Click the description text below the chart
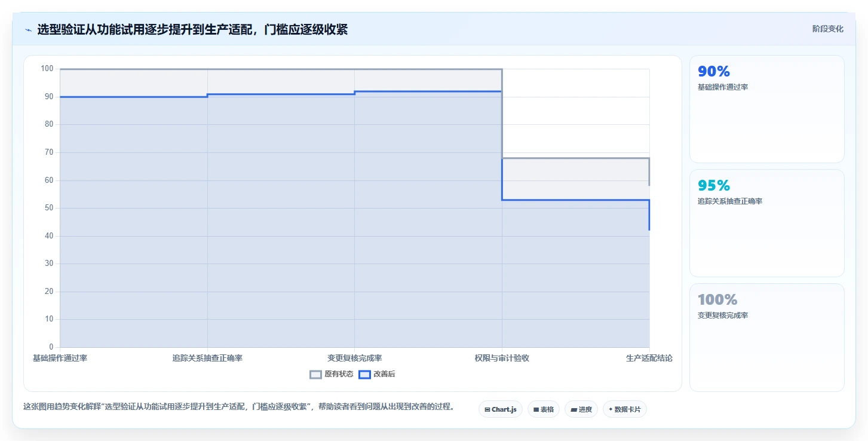Image resolution: width=868 pixels, height=441 pixels. (239, 407)
